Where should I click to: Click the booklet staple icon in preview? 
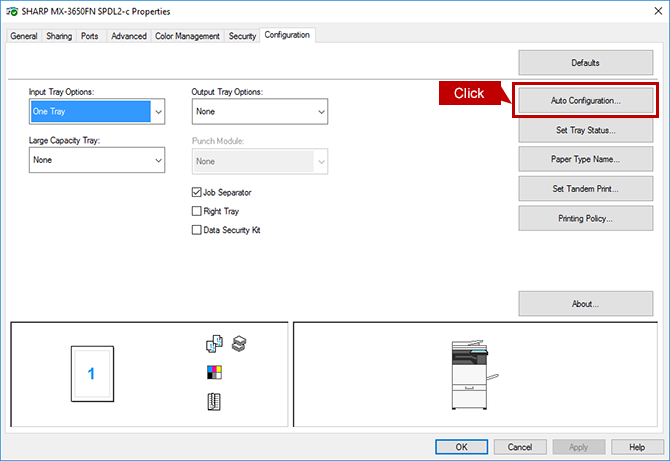214,402
